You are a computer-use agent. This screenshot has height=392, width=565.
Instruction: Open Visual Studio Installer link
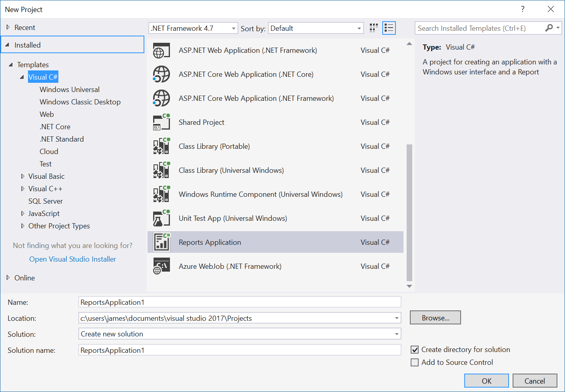pos(72,259)
